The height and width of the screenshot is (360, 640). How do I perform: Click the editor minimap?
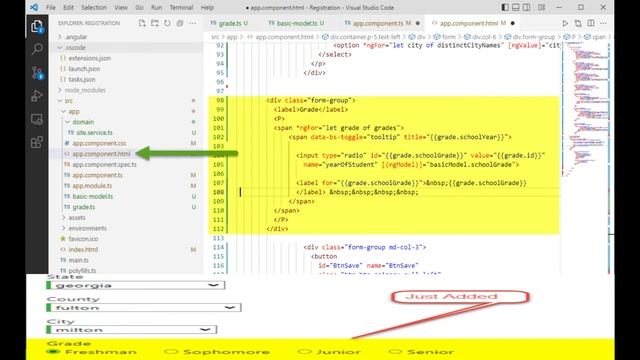click(586, 110)
